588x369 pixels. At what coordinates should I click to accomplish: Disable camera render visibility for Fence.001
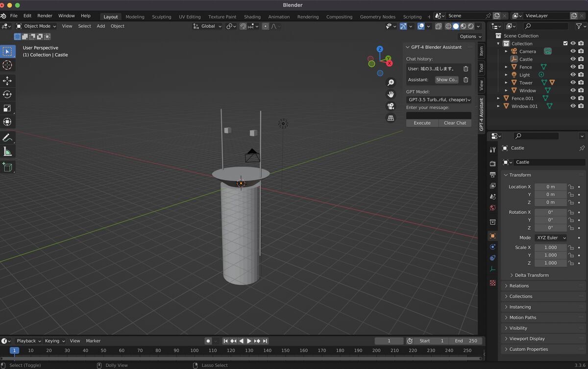coord(581,98)
